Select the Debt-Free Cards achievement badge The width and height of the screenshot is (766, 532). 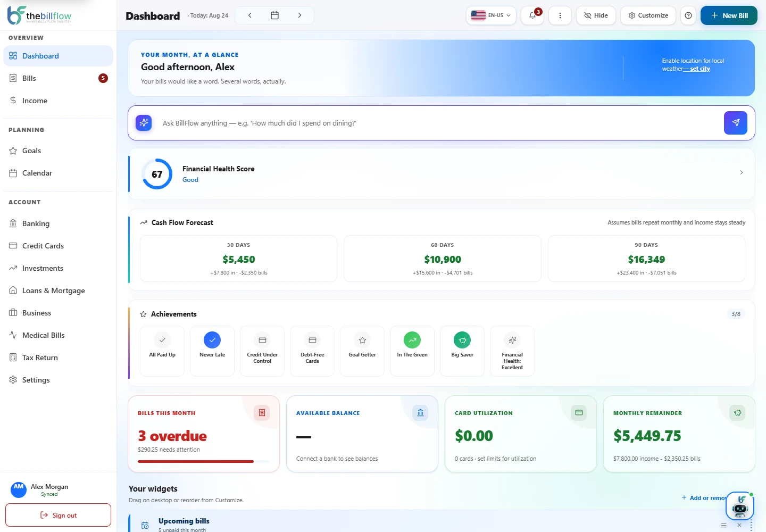coord(312,351)
